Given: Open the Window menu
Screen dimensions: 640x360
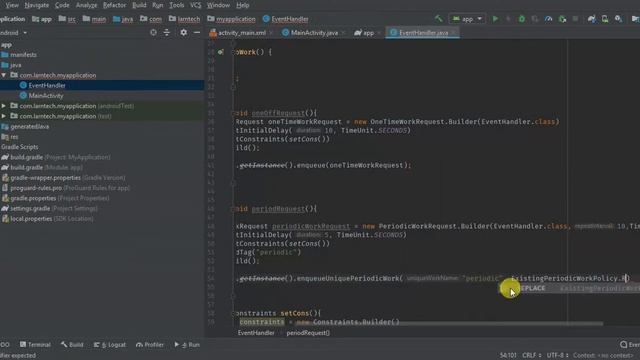Looking at the screenshot, I should [x=218, y=5].
